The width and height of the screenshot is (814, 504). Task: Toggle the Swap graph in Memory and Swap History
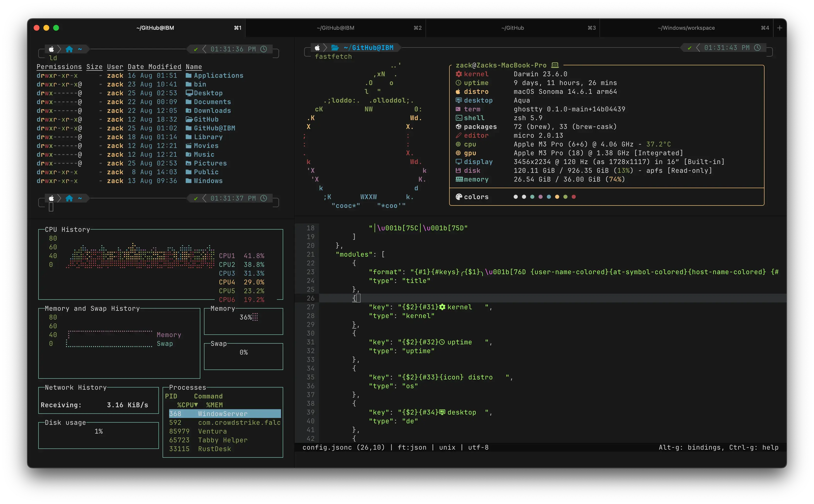(165, 344)
